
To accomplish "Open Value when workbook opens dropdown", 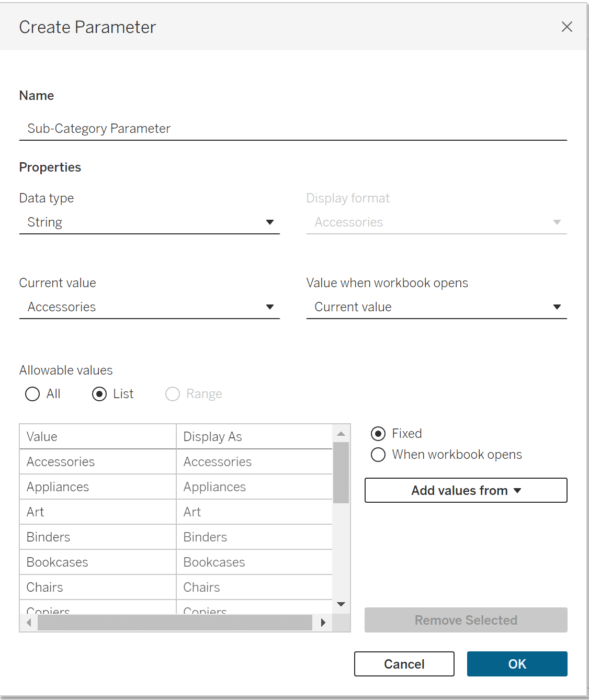I will tap(436, 307).
